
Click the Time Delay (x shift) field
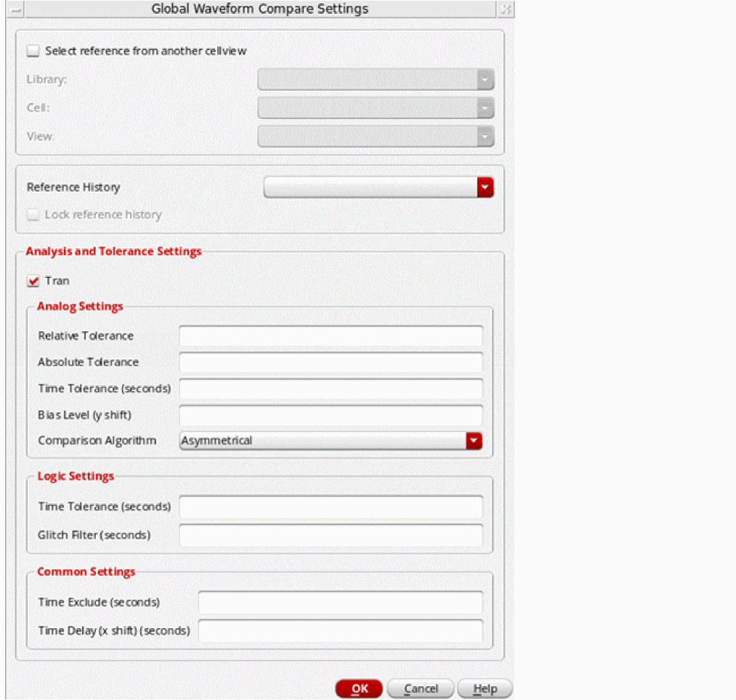tap(340, 631)
